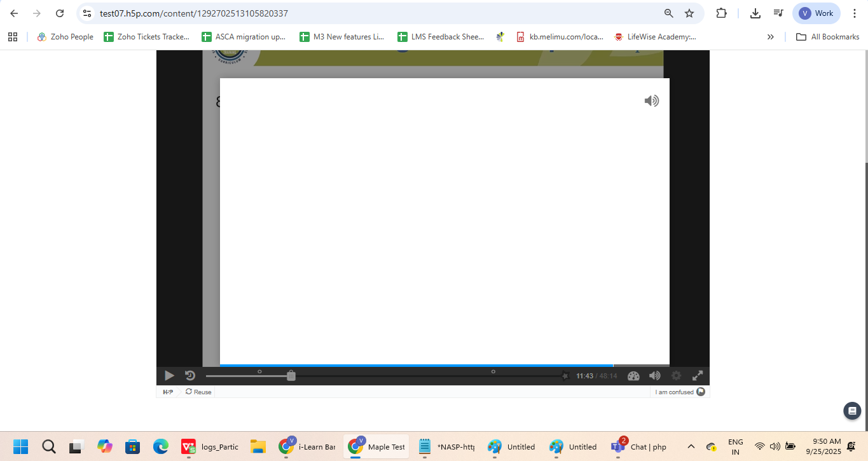This screenshot has height=461, width=868.
Task: Mute the video from the control bar
Action: point(654,376)
